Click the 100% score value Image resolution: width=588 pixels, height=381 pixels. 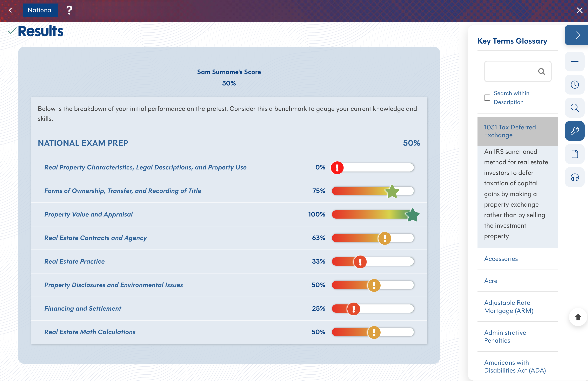click(x=317, y=214)
